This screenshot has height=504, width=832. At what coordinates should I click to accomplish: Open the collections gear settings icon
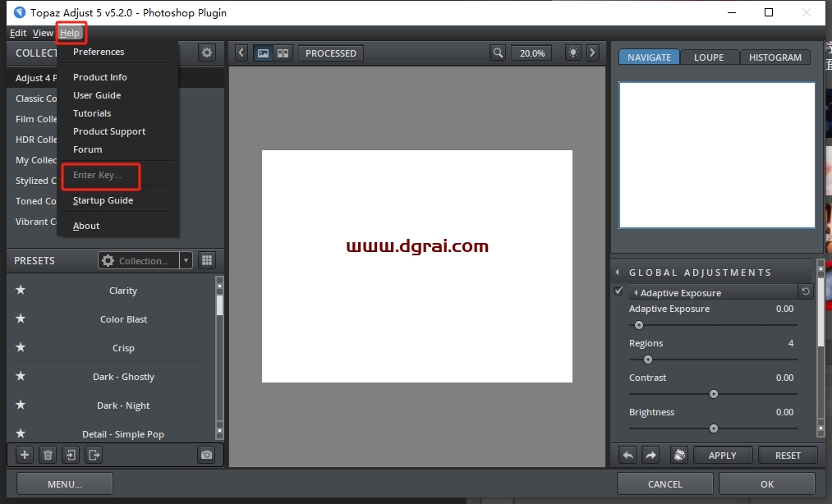click(207, 53)
